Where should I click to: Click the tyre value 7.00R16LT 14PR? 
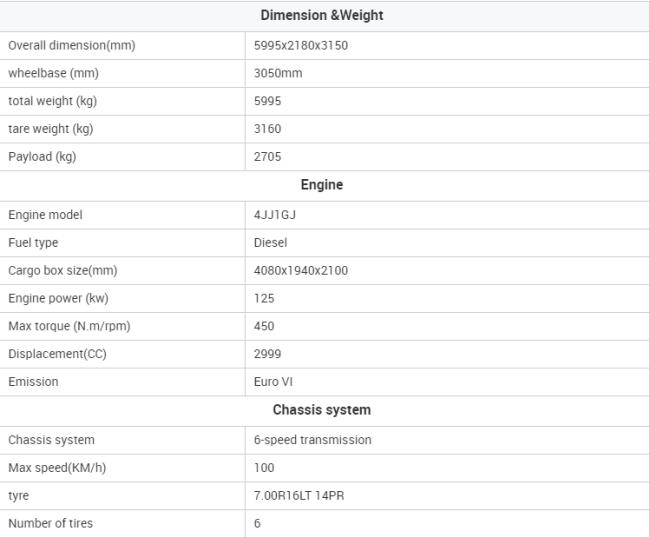tap(299, 495)
